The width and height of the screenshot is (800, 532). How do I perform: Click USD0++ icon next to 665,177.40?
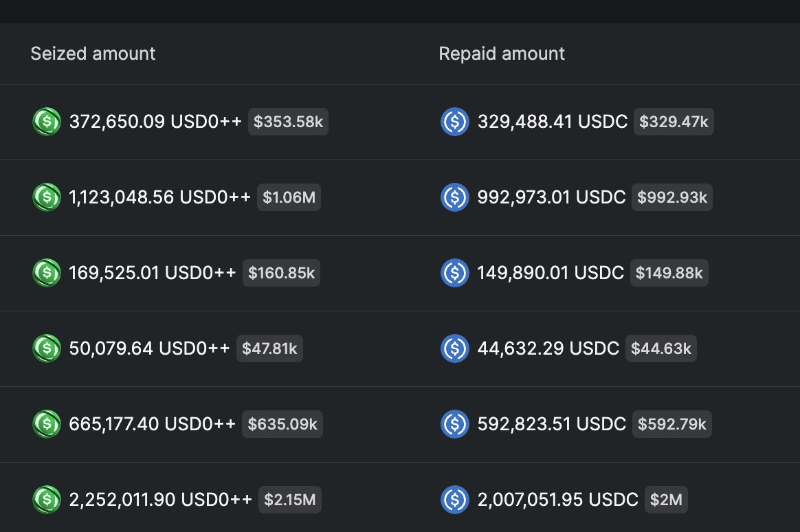(47, 424)
